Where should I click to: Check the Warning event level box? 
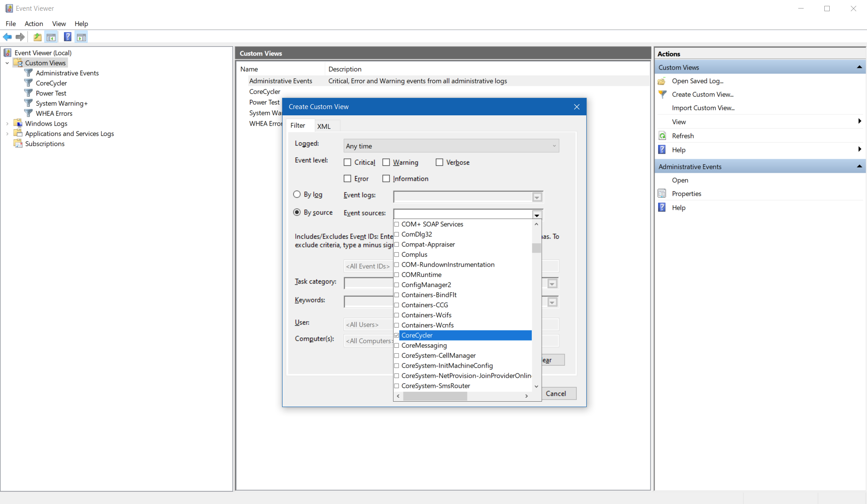coord(386,162)
